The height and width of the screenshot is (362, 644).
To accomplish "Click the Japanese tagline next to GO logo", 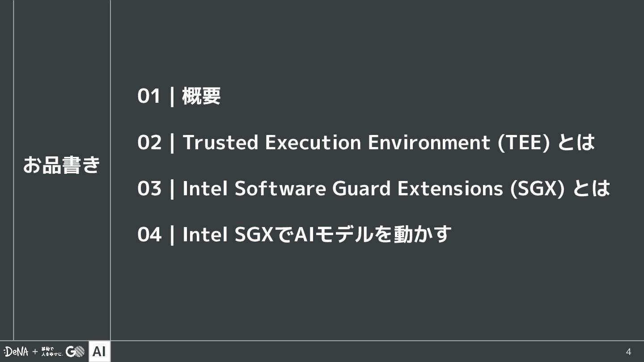I will (x=52, y=352).
